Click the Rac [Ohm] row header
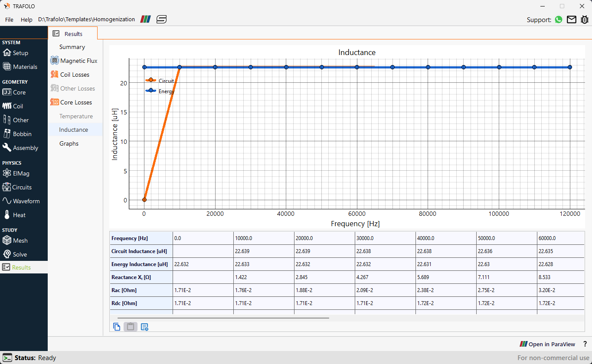Screen dimensions: 592x364 pyautogui.click(x=141, y=290)
